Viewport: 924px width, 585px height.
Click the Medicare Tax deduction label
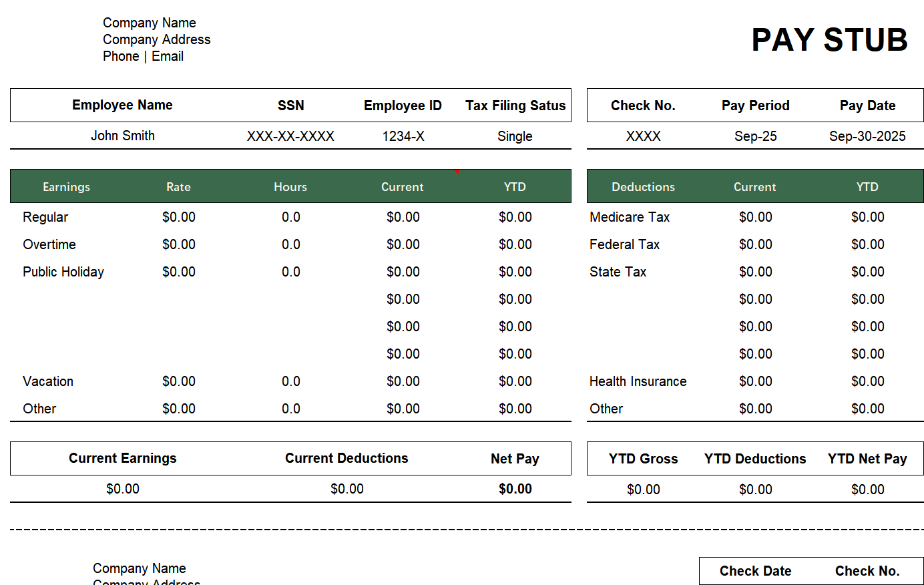tap(630, 217)
